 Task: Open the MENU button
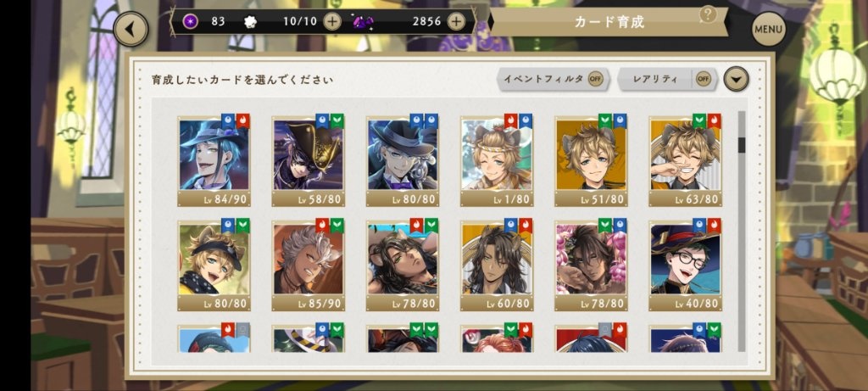coord(768,29)
